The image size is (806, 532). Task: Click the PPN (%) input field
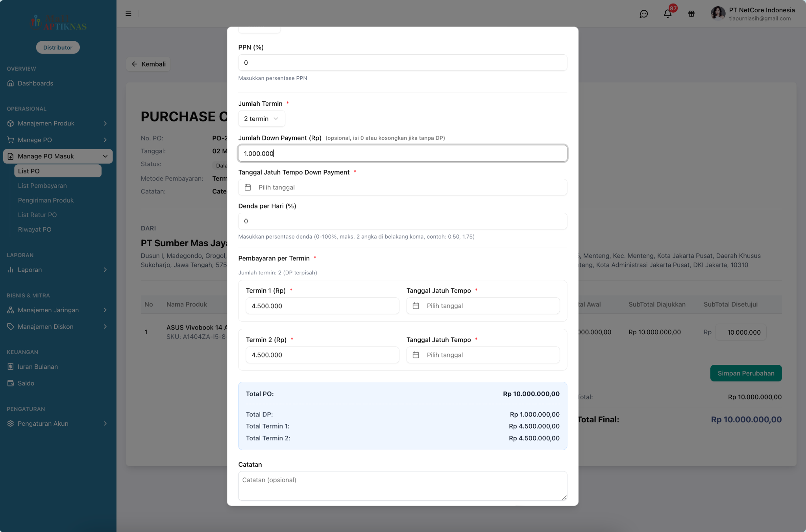pos(403,63)
